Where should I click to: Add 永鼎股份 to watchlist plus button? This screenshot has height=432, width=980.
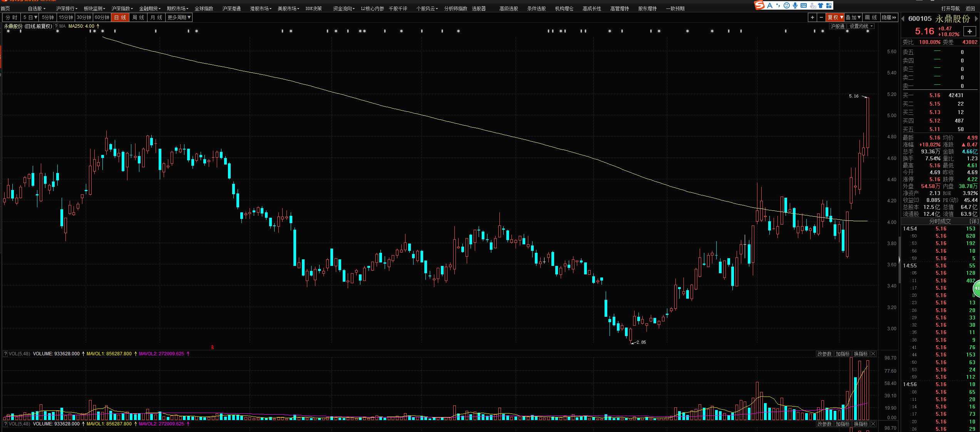(970, 31)
